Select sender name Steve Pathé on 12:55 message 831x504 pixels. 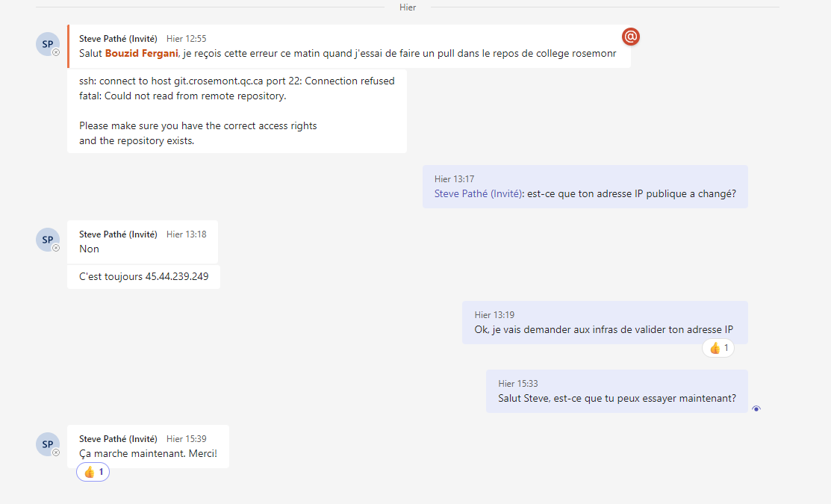click(x=118, y=38)
